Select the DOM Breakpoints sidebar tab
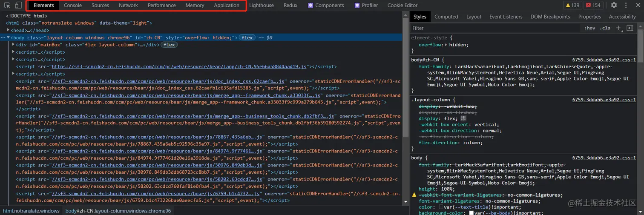This screenshot has width=644, height=215. (550, 17)
